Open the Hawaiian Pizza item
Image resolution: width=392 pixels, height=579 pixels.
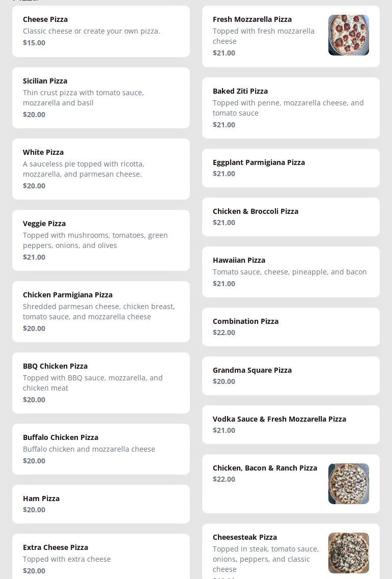pyautogui.click(x=291, y=272)
